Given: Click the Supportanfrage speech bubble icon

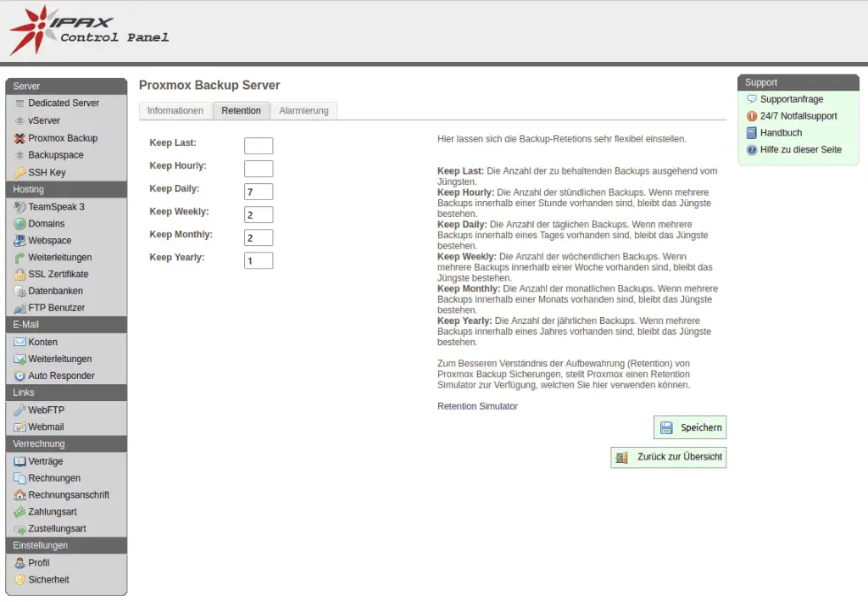Looking at the screenshot, I should click(x=751, y=99).
